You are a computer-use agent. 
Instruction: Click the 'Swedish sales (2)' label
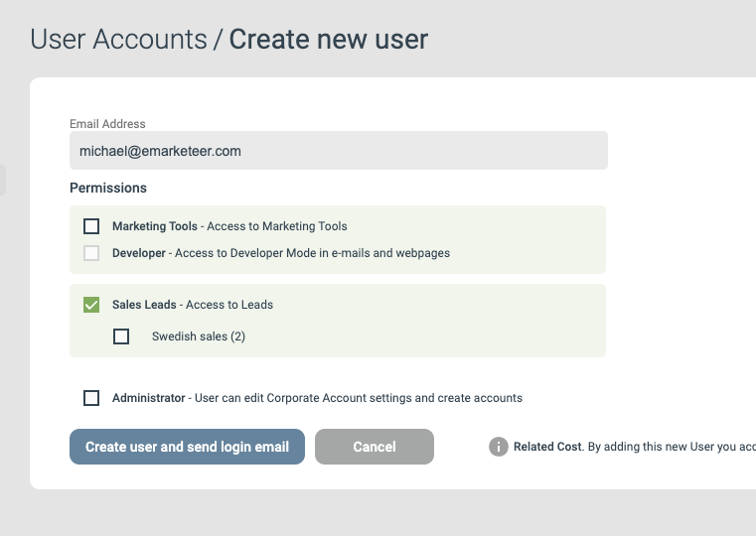199,336
